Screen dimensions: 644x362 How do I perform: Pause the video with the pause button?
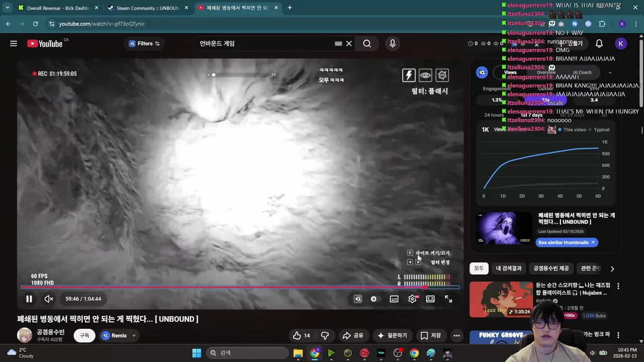pyautogui.click(x=29, y=299)
